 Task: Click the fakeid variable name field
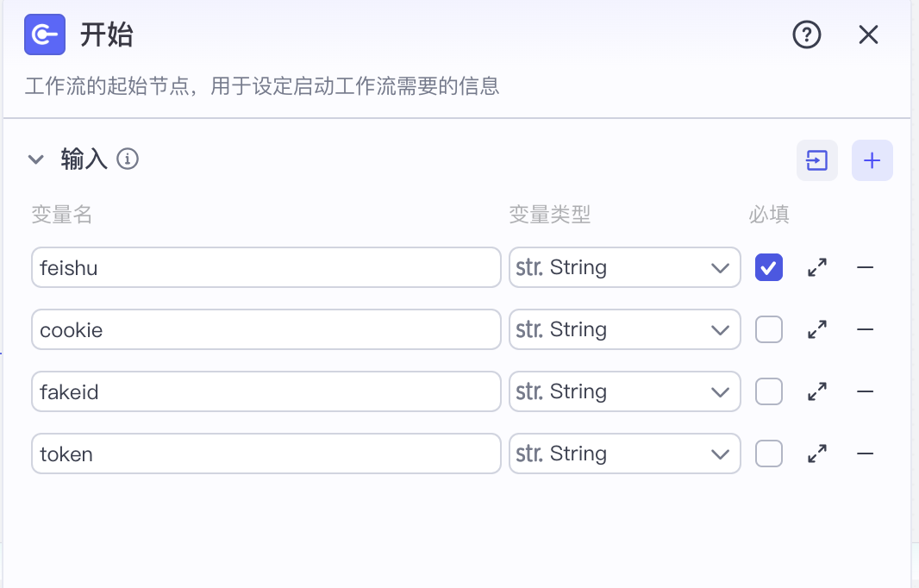click(266, 391)
